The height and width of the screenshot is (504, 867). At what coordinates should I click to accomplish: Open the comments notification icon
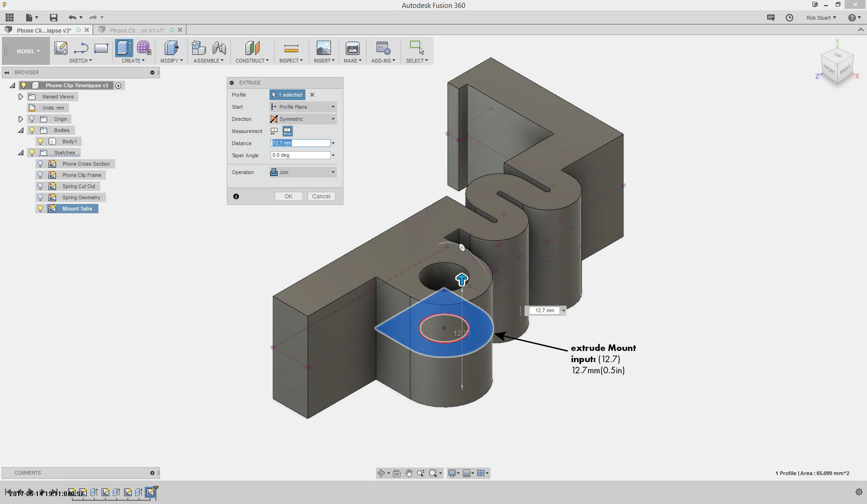point(770,18)
